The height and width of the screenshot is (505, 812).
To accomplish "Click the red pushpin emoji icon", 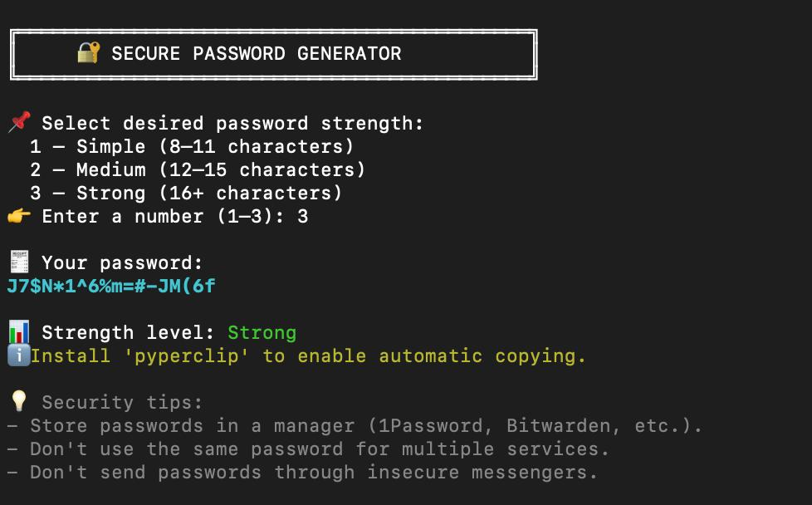I will [x=19, y=122].
